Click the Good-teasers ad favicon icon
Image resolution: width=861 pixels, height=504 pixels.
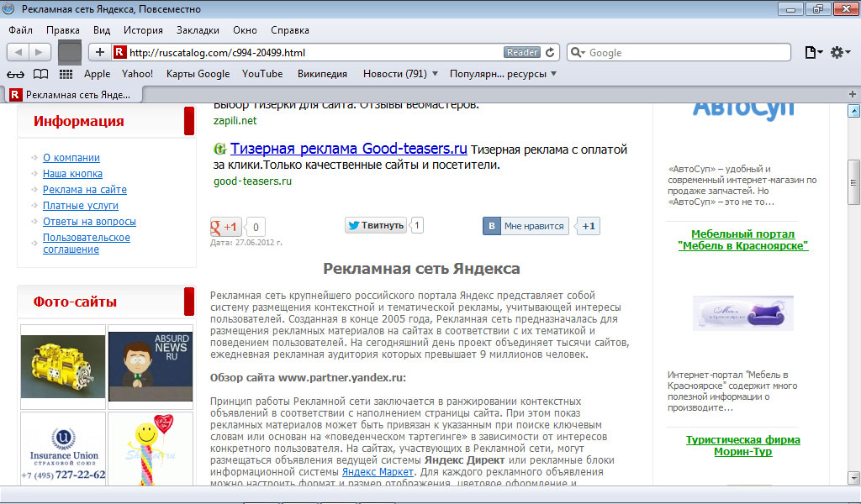pyautogui.click(x=219, y=149)
